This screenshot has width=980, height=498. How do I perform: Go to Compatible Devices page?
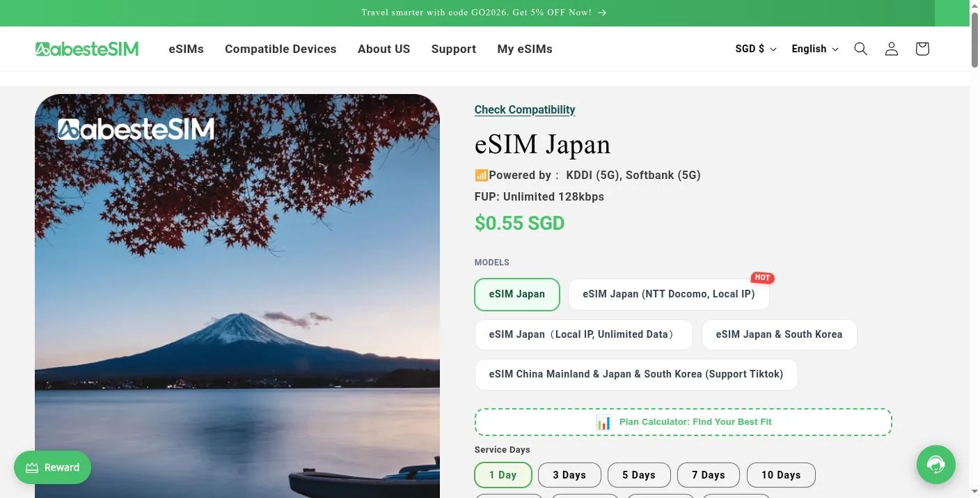(x=280, y=49)
